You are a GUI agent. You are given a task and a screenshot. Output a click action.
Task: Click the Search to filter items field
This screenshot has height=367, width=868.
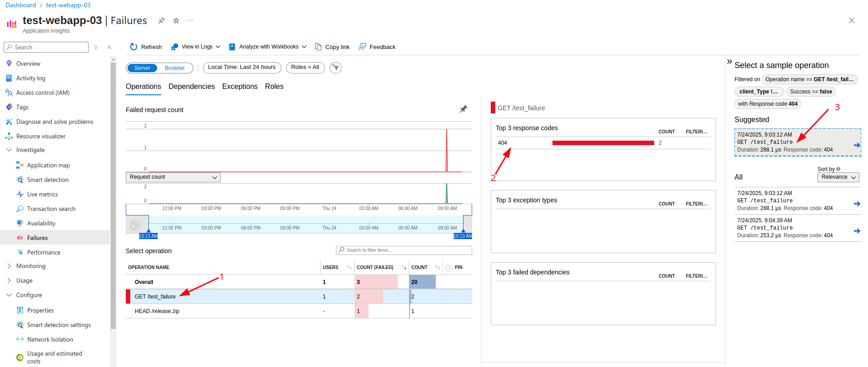pyautogui.click(x=404, y=250)
